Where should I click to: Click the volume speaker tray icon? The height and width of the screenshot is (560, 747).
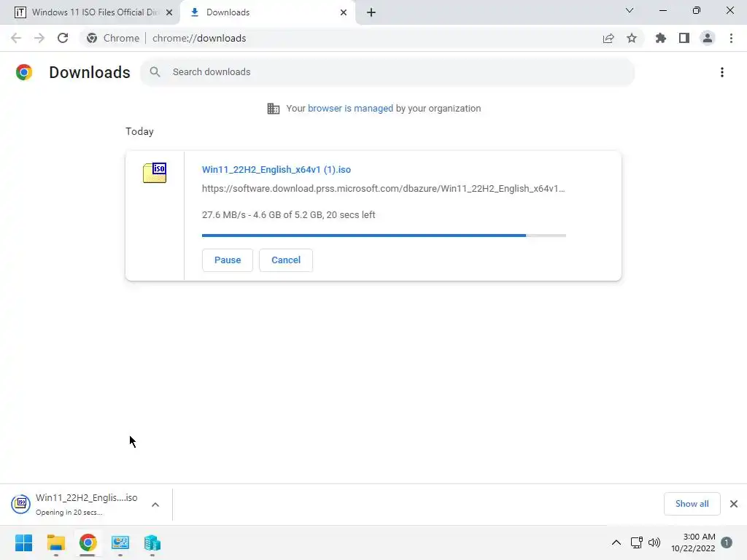coord(654,542)
